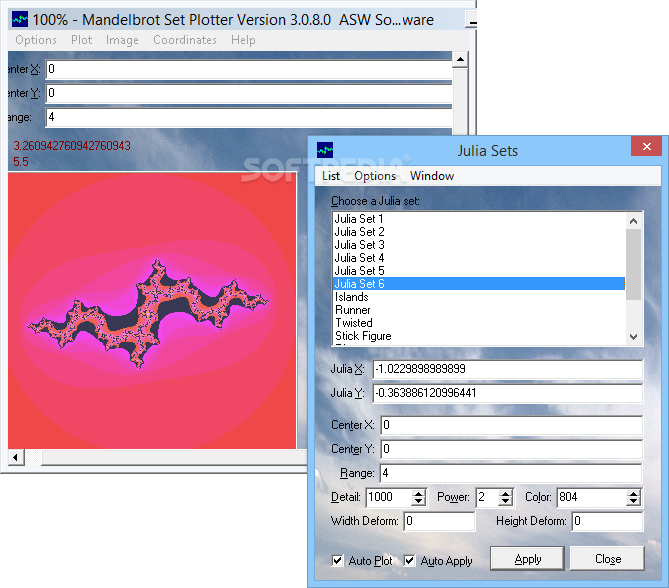Click the Julia set list scrollbar thumb
This screenshot has height=588, width=669.
pos(634,265)
